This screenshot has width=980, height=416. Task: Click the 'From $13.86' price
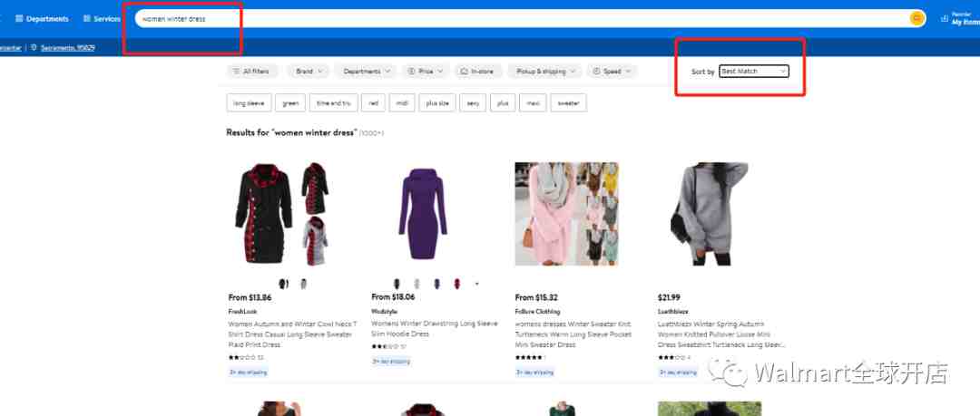(250, 298)
